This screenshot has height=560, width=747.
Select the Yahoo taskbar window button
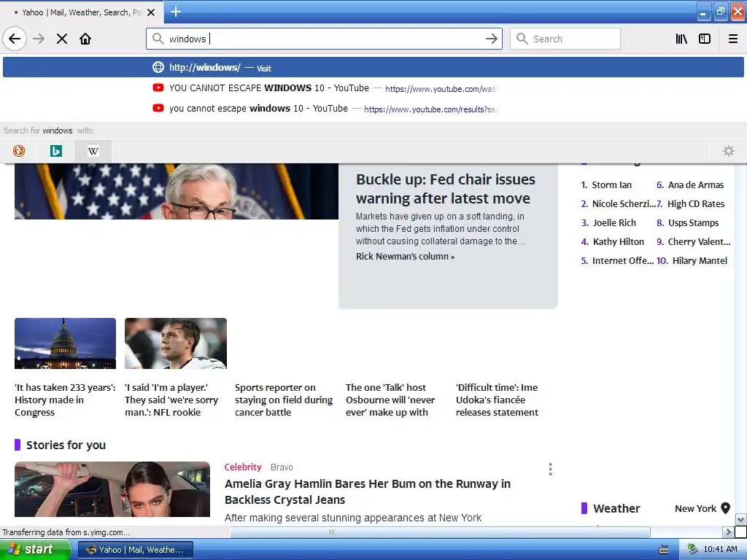tap(135, 550)
